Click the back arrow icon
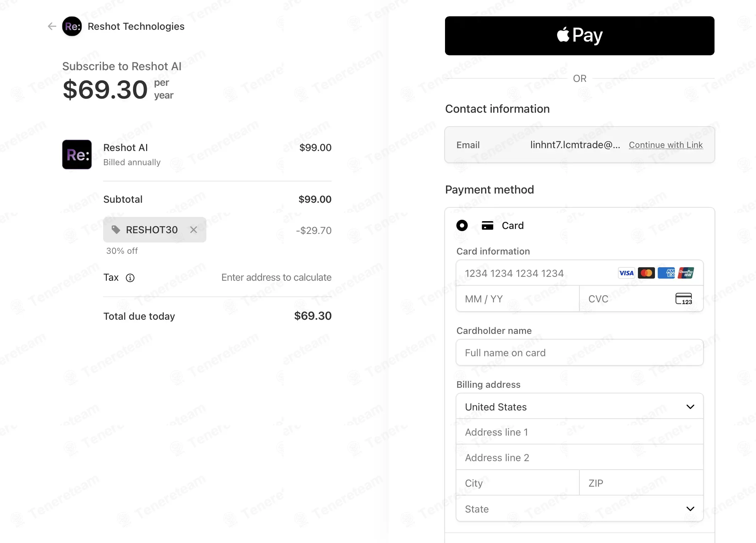The height and width of the screenshot is (543, 756). point(52,26)
